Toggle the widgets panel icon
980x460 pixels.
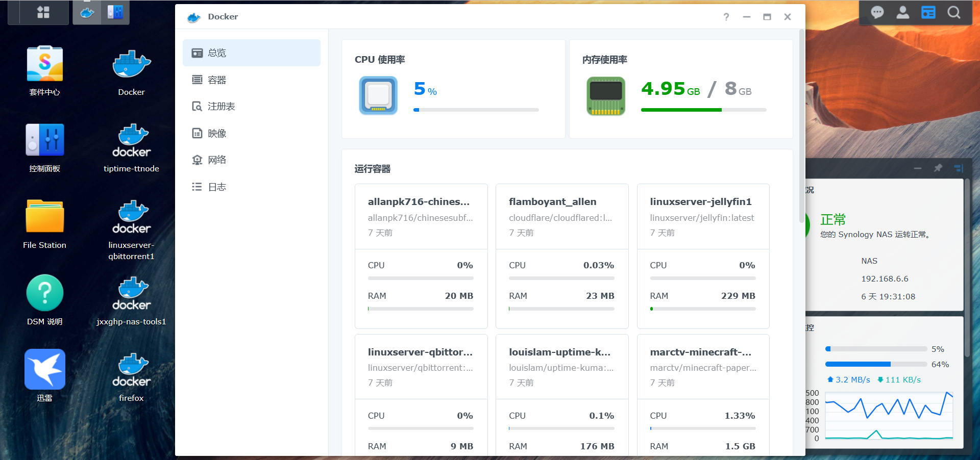click(928, 12)
